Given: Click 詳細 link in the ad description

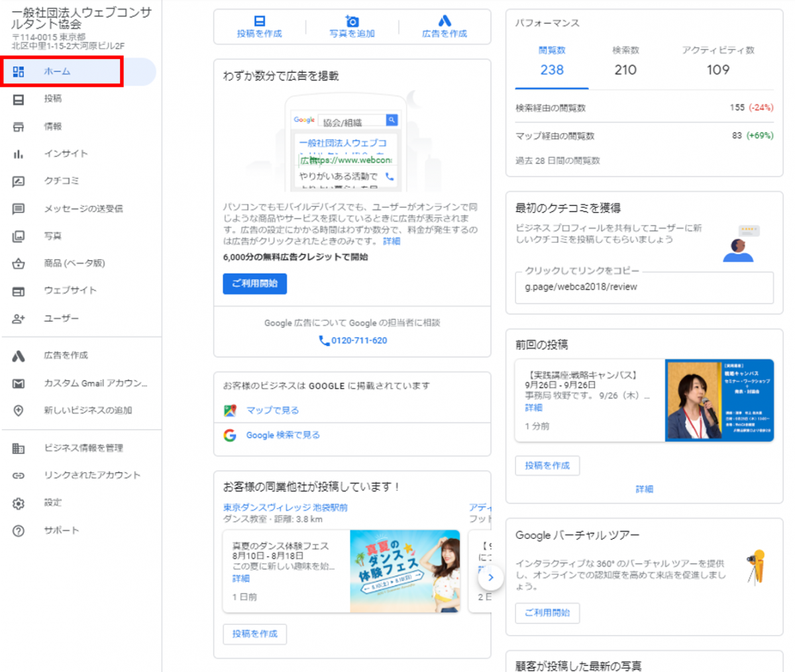Looking at the screenshot, I should [x=392, y=242].
